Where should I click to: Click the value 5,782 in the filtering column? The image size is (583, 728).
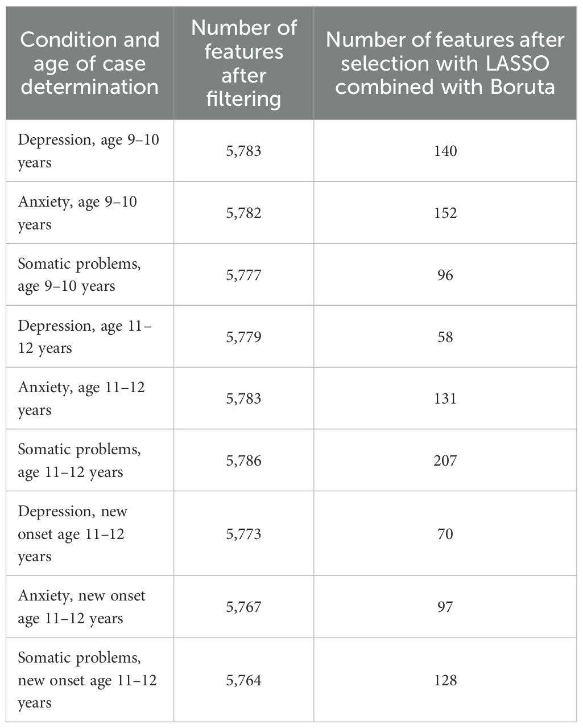pyautogui.click(x=243, y=213)
